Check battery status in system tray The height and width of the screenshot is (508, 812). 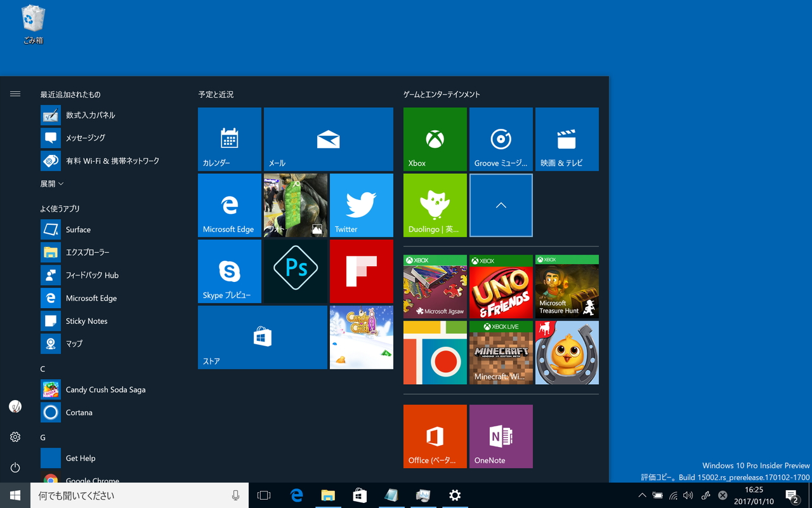(x=657, y=495)
